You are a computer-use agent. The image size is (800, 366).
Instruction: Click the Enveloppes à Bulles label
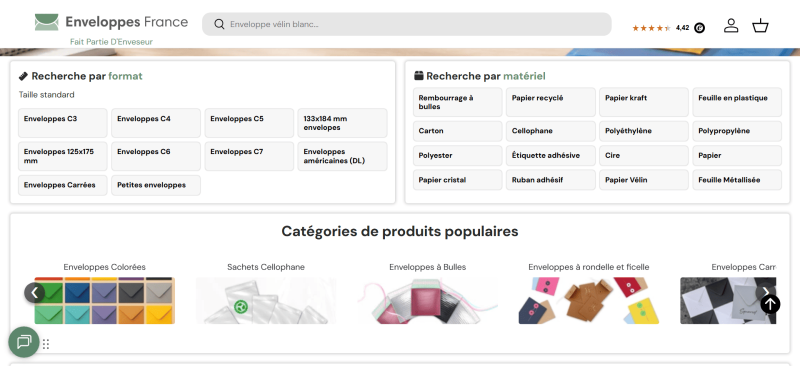(x=428, y=267)
